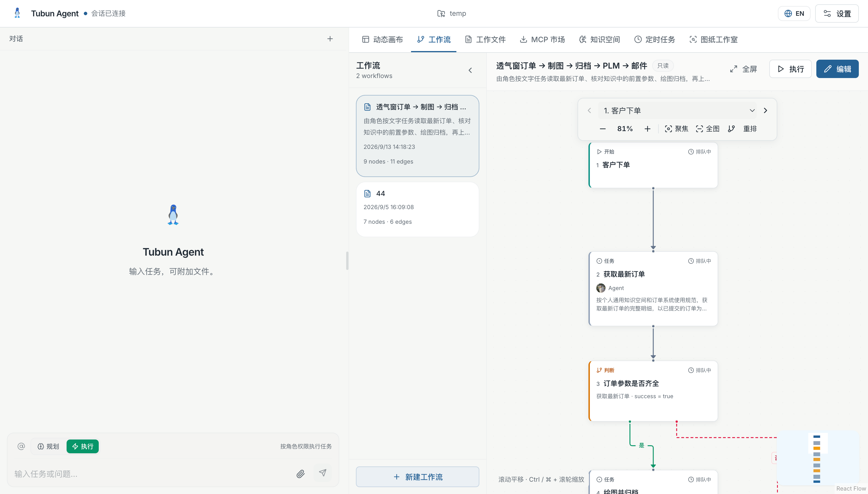Click the 81% zoom value
The width and height of the screenshot is (868, 494).
click(x=625, y=129)
